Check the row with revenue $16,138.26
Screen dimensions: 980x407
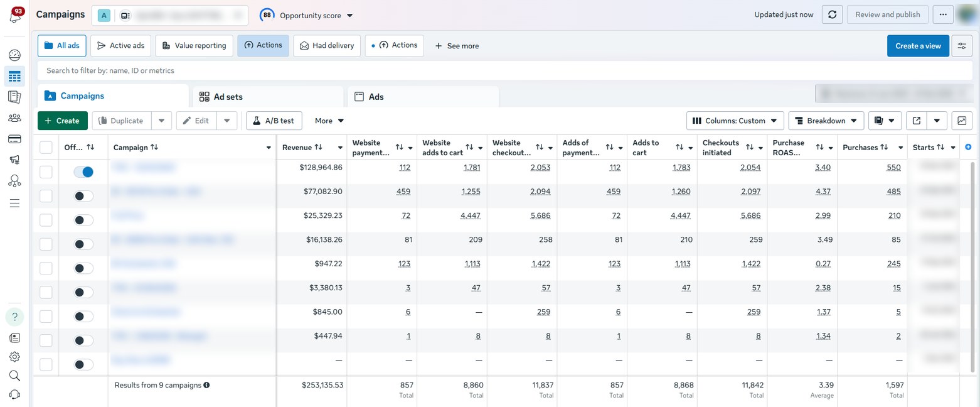46,244
